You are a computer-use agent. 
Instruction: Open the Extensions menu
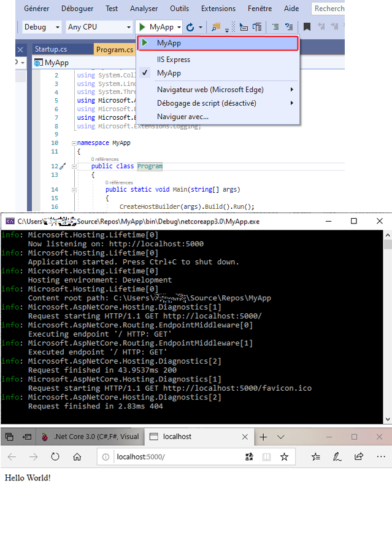(x=218, y=9)
